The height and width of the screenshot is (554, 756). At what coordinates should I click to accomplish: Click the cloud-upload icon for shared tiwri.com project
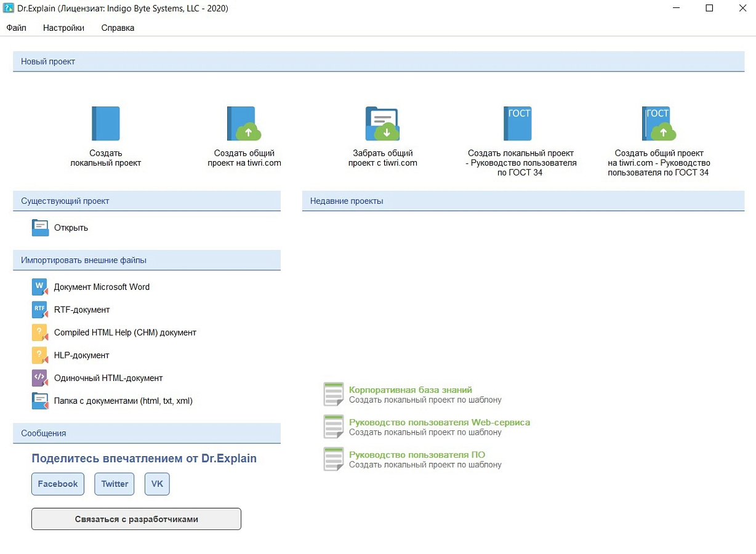pos(244,124)
